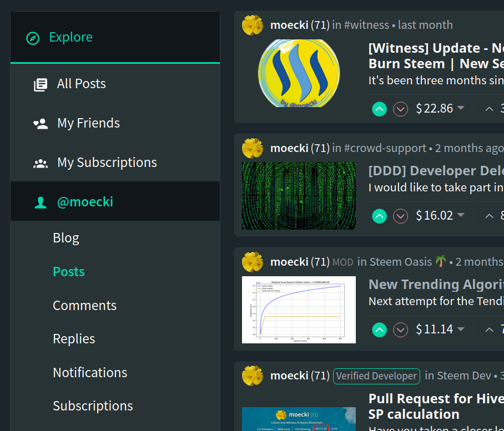Click votes caret icon next to $11.14
Screen dimensions: 504x431
(489, 329)
